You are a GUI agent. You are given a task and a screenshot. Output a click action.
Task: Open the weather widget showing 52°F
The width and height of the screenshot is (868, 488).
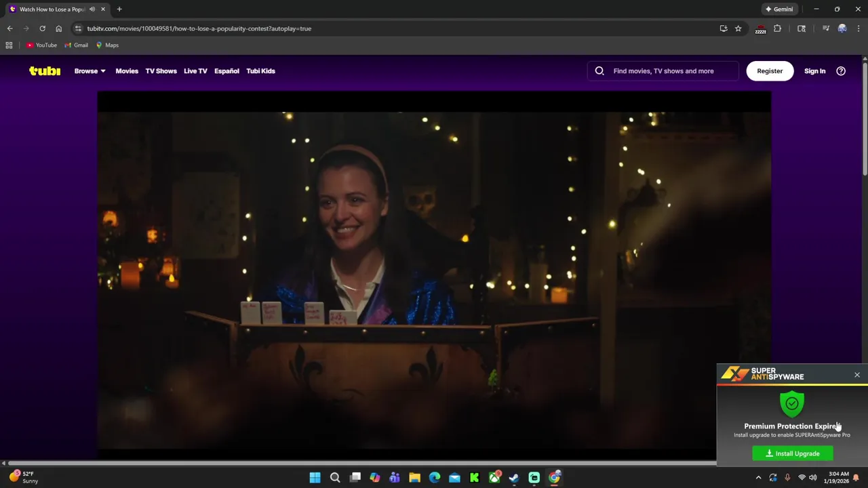coord(24,477)
